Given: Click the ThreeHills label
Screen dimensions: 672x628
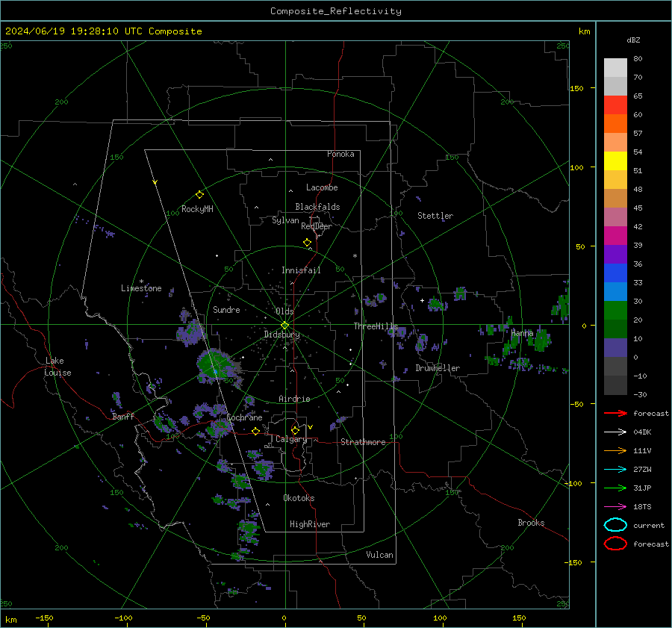Looking at the screenshot, I should coord(376,326).
